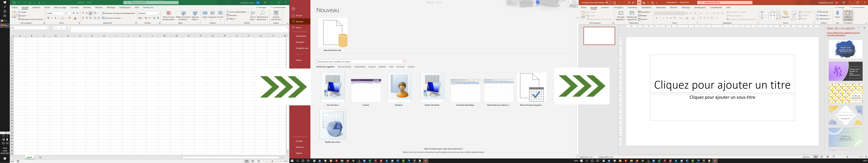Open font size 11 dropdown in Excel

(x=71, y=13)
